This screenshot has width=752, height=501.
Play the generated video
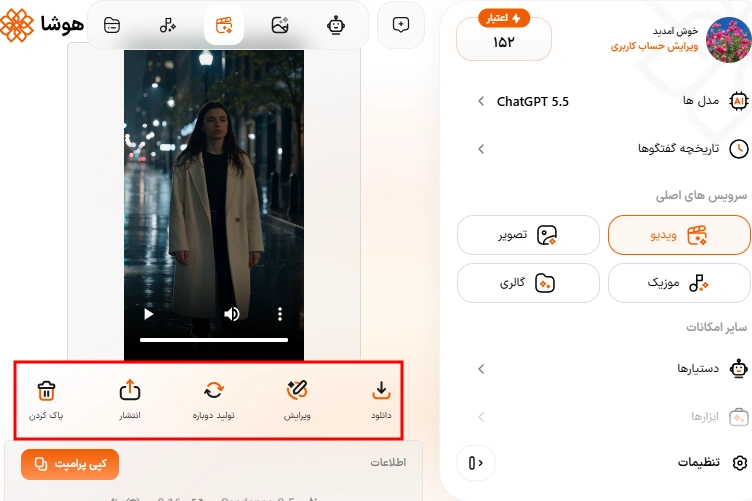click(149, 314)
